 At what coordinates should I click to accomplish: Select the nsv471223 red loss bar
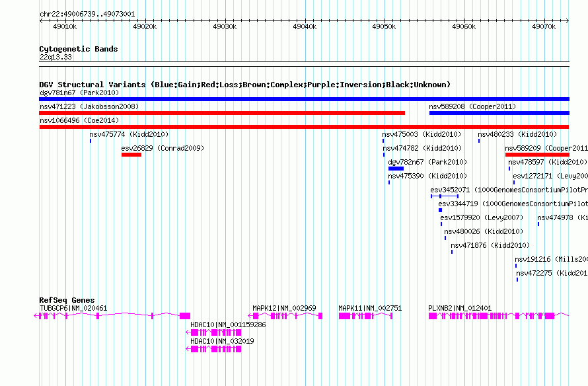(x=222, y=113)
